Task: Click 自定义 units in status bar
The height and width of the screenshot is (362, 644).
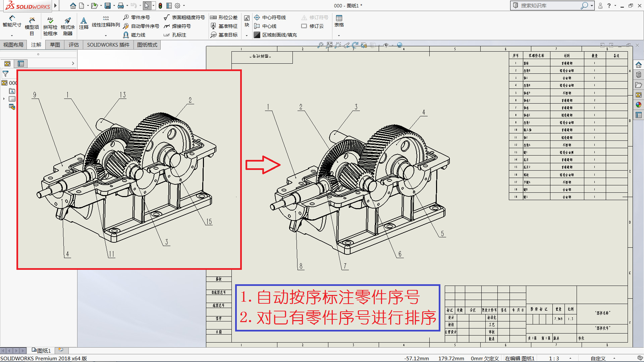Action: click(598, 358)
